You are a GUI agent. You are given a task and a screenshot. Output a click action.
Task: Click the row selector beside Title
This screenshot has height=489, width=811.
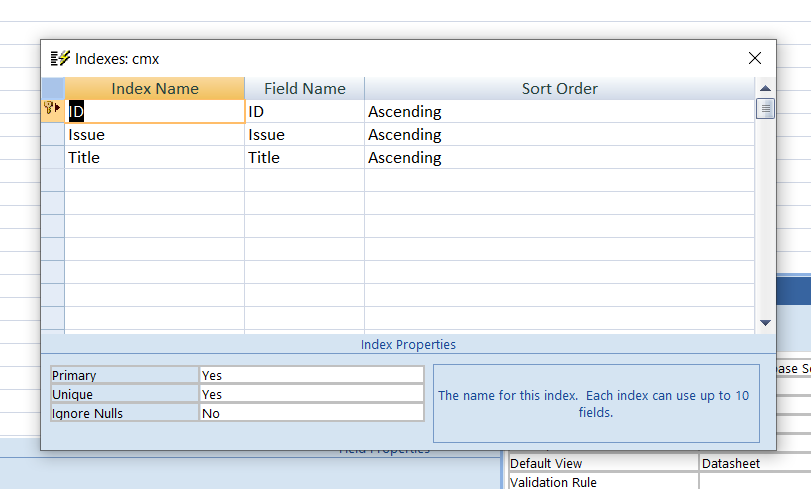click(53, 157)
